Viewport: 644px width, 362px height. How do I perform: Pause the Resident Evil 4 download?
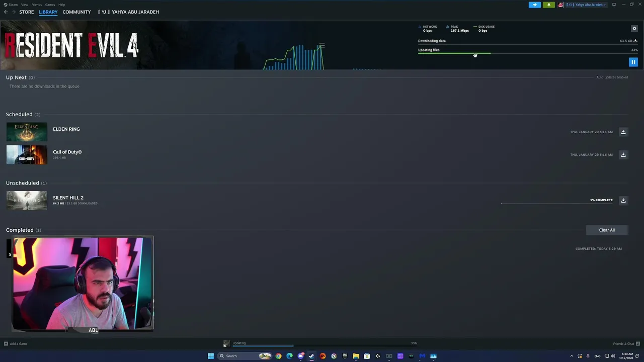[633, 62]
